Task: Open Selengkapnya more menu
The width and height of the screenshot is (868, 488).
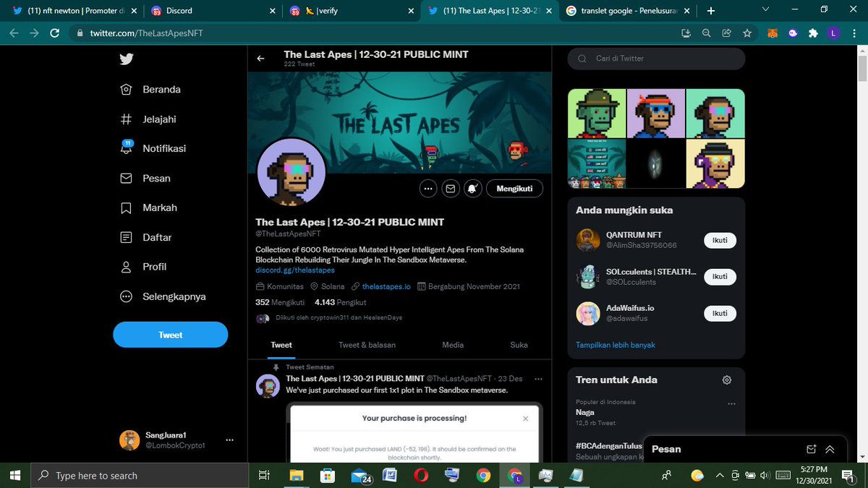Action: point(163,296)
